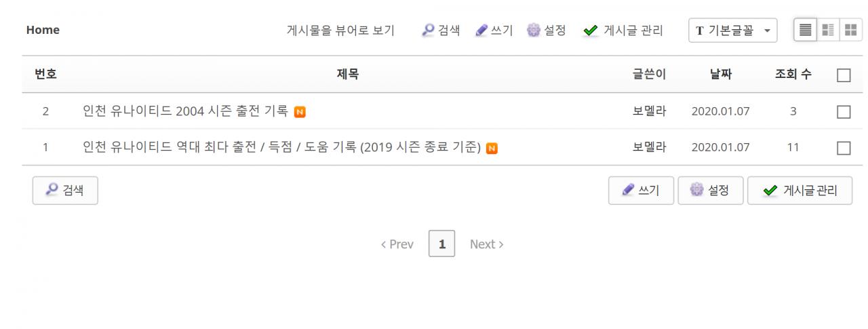The width and height of the screenshot is (868, 329).
Task: Open the 기본글꼴 font dropdown
Action: tap(733, 30)
